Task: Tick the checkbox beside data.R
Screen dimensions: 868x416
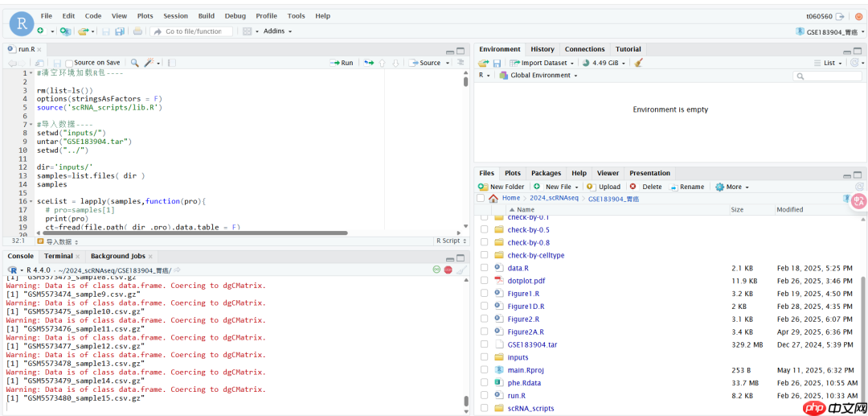Action: coord(485,268)
